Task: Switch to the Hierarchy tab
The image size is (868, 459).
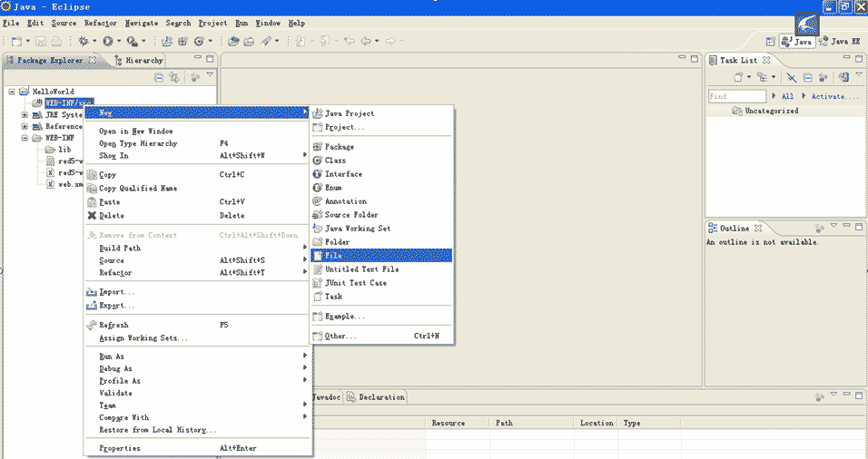Action: coord(138,60)
